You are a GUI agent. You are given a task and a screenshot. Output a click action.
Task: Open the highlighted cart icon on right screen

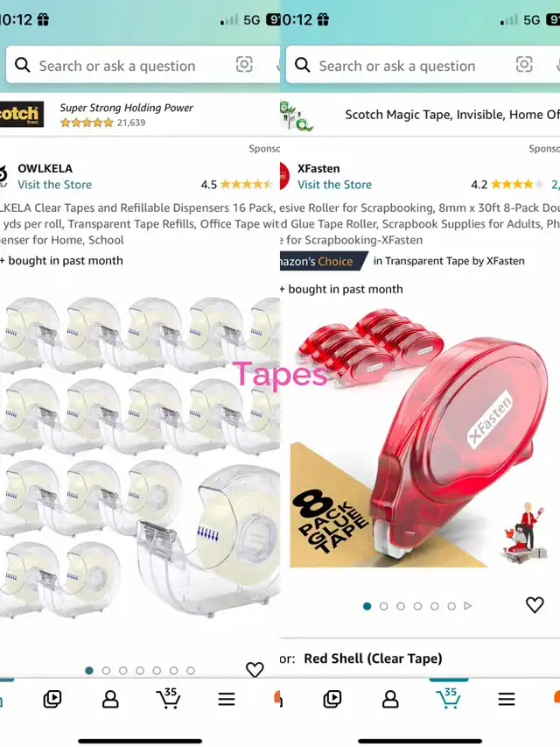(x=448, y=699)
